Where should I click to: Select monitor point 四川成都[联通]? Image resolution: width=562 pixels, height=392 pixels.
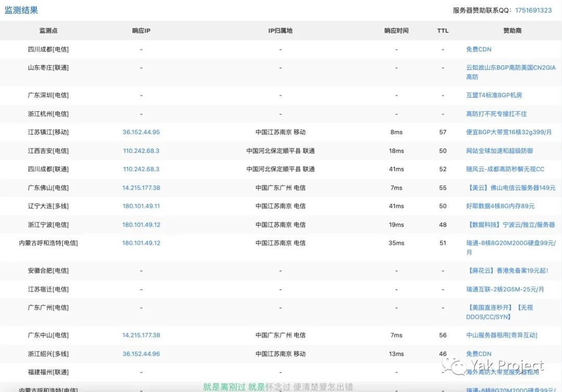[x=48, y=169]
